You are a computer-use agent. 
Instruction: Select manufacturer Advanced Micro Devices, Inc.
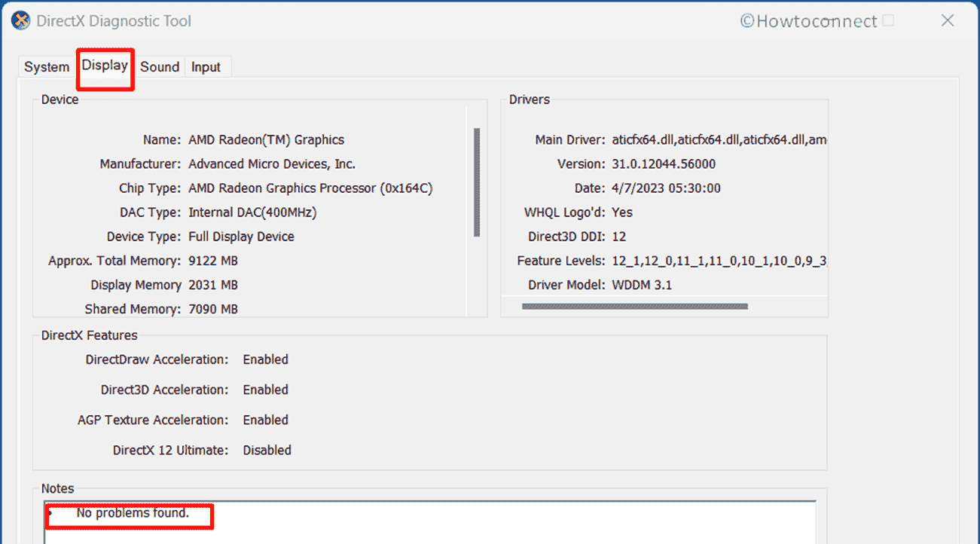click(272, 164)
